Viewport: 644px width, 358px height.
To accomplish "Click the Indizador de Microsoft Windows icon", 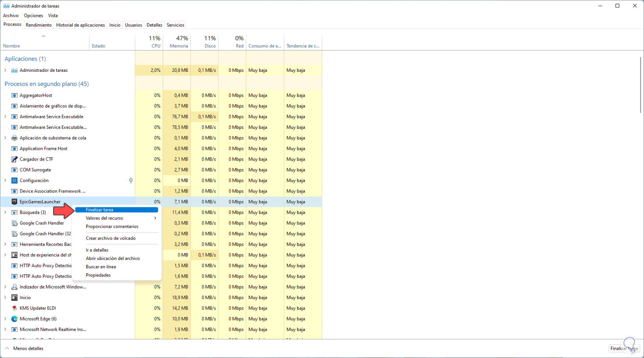I will (x=14, y=287).
